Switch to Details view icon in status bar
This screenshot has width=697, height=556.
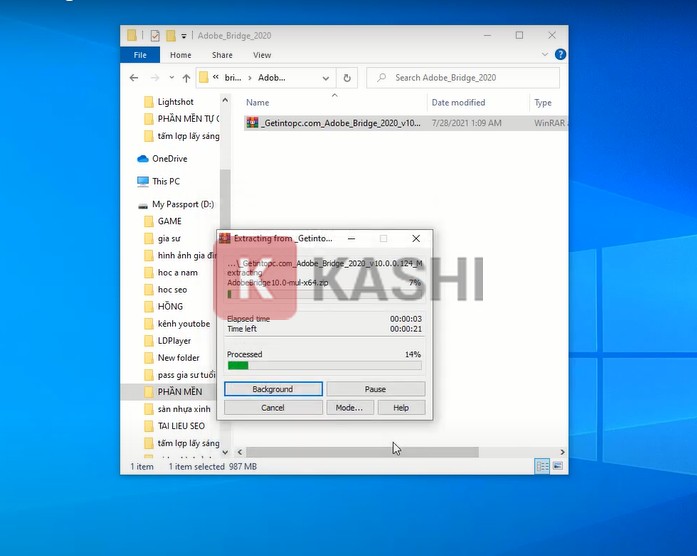pos(542,466)
